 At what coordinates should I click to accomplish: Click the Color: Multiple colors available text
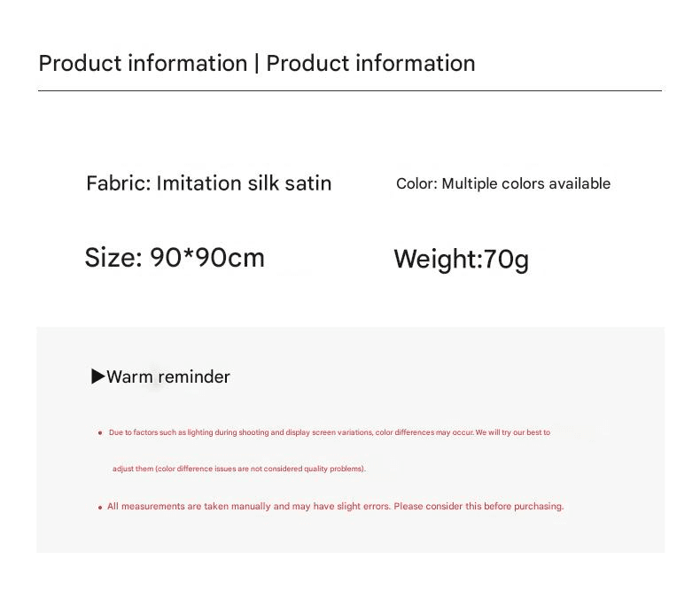pyautogui.click(x=503, y=183)
